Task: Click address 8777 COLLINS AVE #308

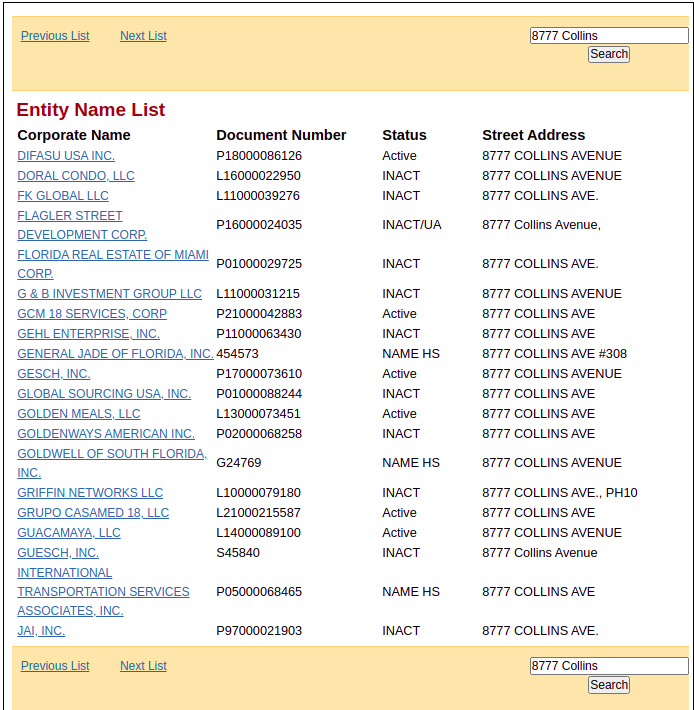Action: (x=555, y=354)
